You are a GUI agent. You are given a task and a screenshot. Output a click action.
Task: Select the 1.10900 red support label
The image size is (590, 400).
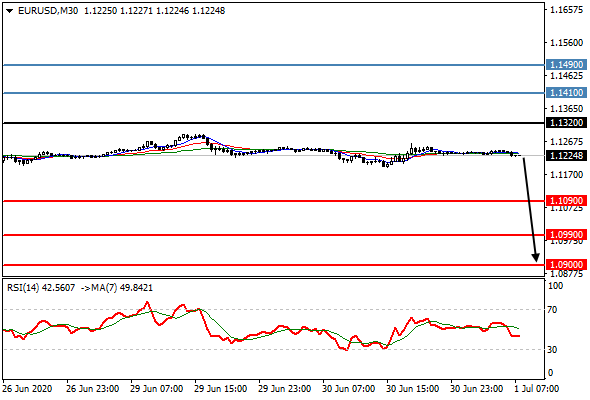click(x=566, y=201)
